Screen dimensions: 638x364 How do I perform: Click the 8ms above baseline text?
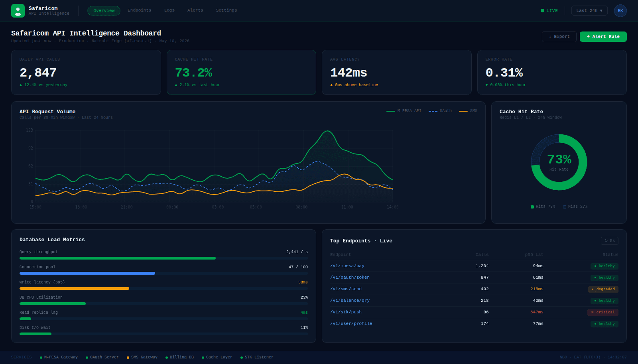pos(354,85)
